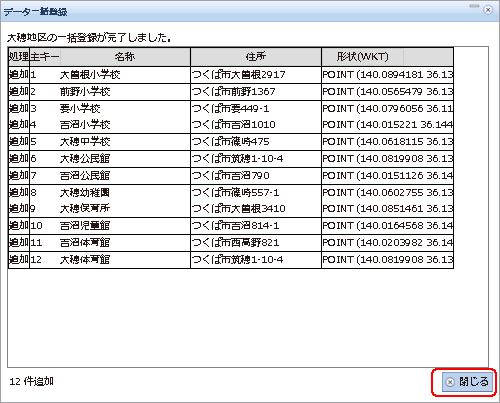500x403 pixels.
Task: Click the つくば市西高野821 address cell
Action: (256, 243)
